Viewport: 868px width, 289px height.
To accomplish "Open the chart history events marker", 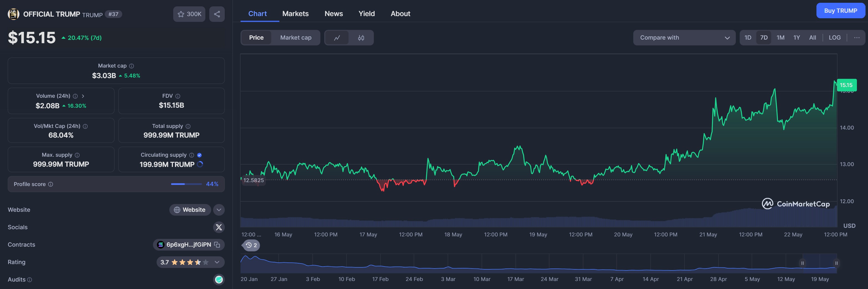I will pos(251,245).
